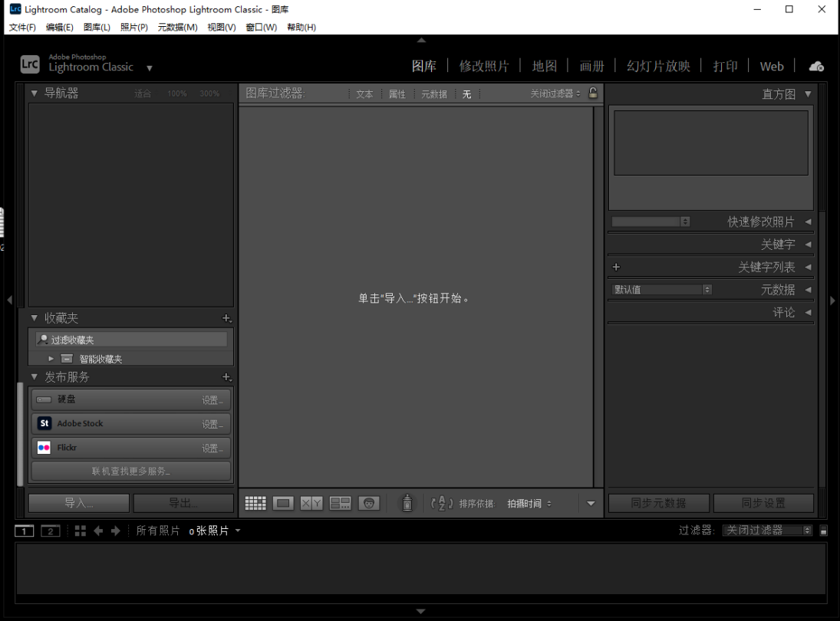Open the 图库(L) menu
Viewport: 840px width, 621px height.
tap(97, 28)
